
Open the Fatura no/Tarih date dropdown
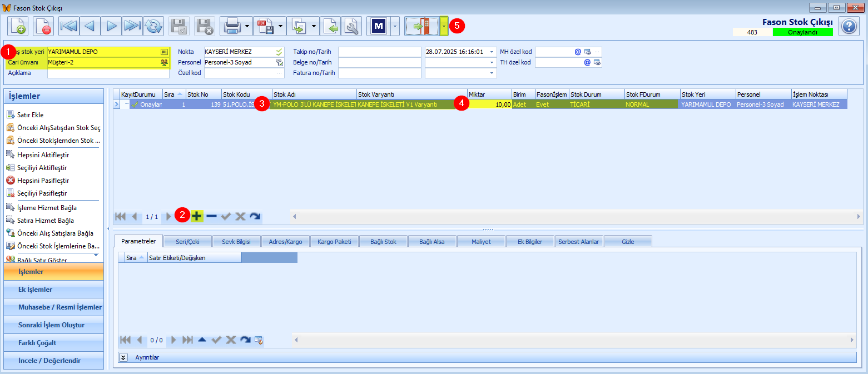click(x=492, y=73)
